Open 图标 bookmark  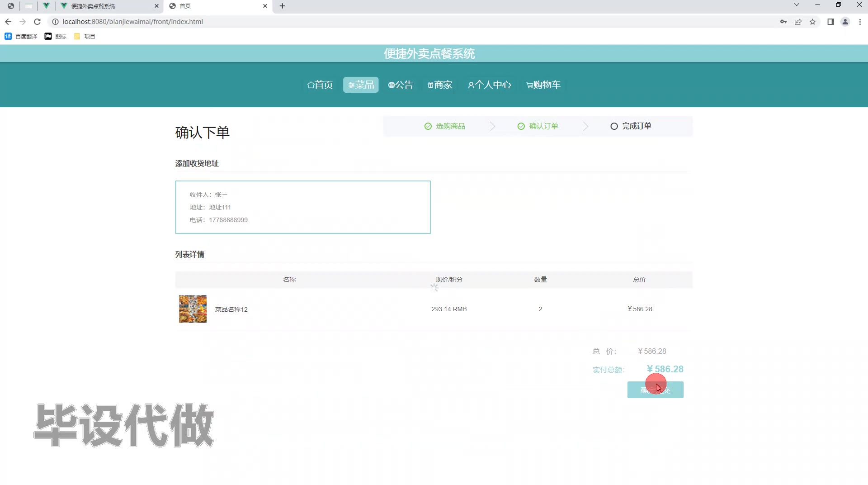(55, 36)
